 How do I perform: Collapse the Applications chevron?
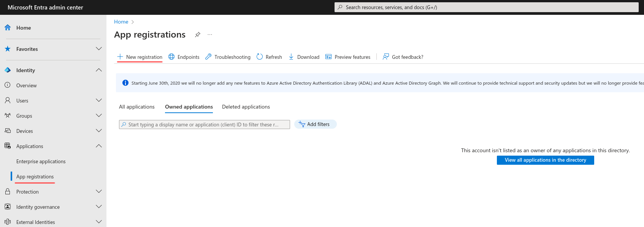click(x=99, y=146)
